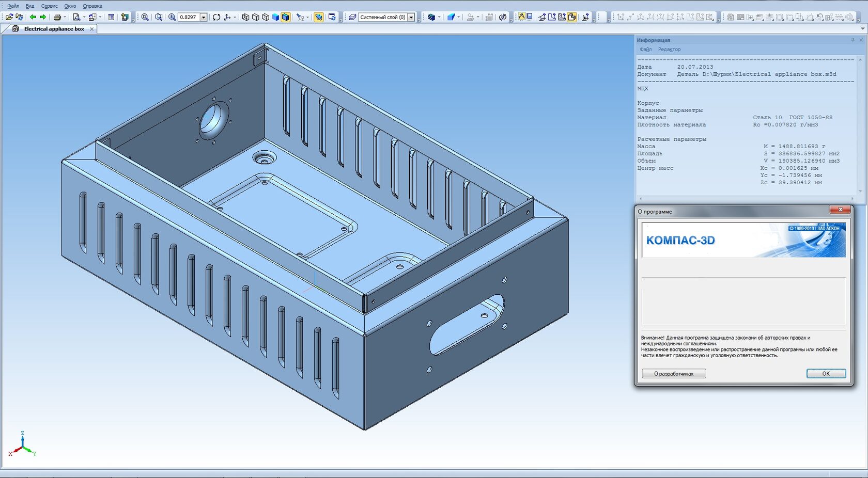Switch to shaded display without edges
This screenshot has width=868, height=478.
coord(275,17)
